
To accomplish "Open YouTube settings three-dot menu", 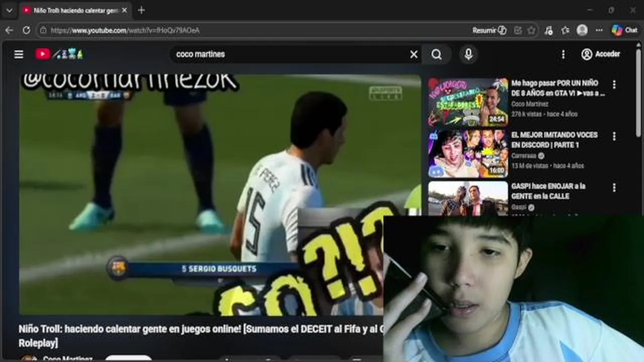I will (563, 54).
